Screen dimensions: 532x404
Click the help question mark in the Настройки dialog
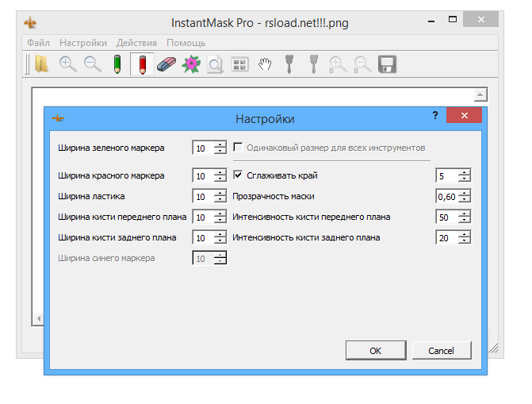(x=435, y=116)
